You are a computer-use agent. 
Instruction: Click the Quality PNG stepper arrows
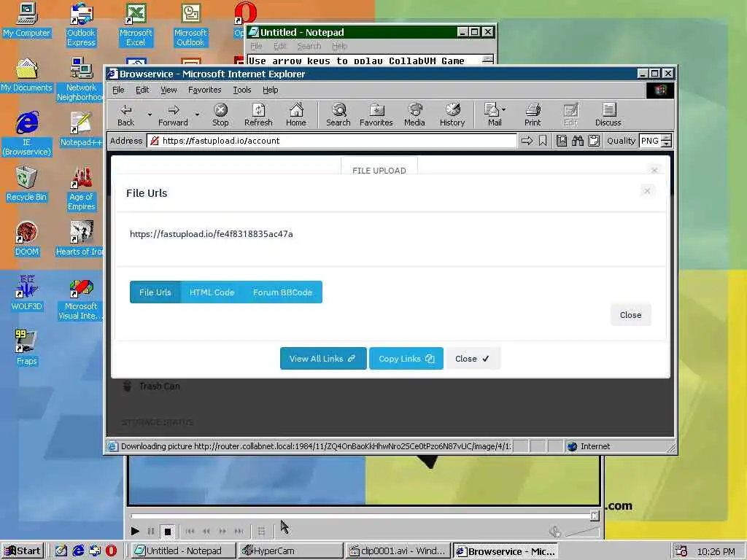[667, 141]
